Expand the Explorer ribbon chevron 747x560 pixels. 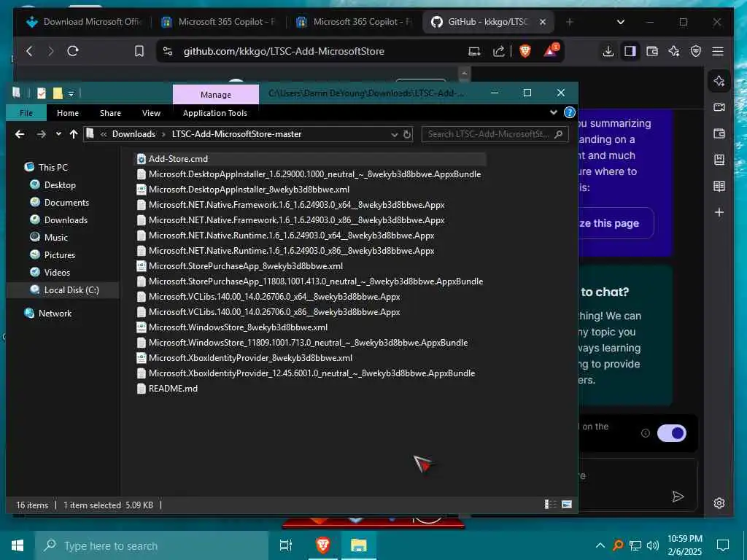coord(553,112)
